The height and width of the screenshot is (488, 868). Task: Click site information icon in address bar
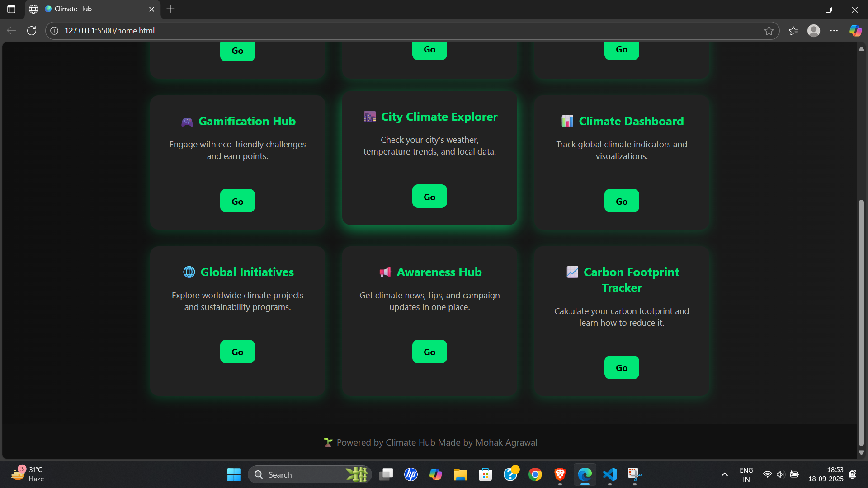[x=54, y=31]
